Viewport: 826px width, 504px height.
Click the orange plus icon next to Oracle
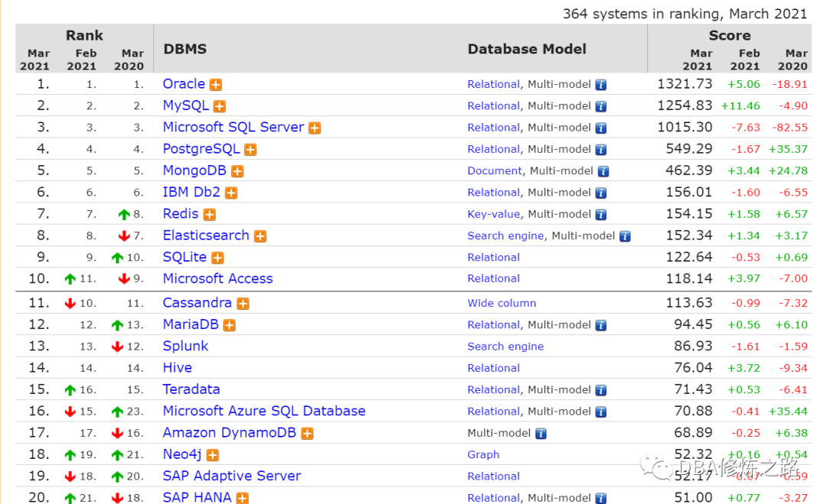coord(216,84)
